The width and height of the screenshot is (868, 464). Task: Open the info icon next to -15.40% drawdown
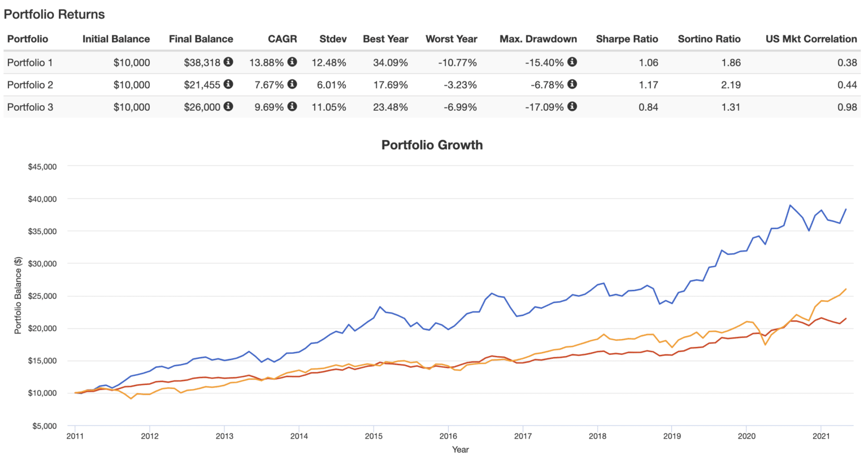572,62
